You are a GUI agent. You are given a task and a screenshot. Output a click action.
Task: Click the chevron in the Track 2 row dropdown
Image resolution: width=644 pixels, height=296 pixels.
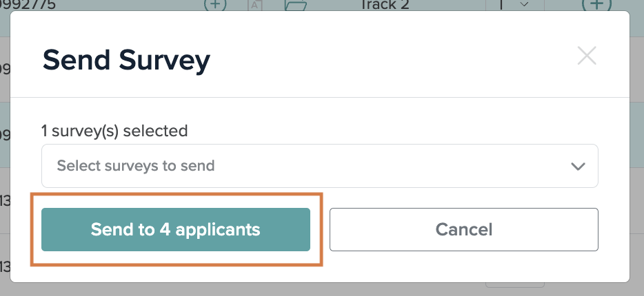tap(524, 5)
